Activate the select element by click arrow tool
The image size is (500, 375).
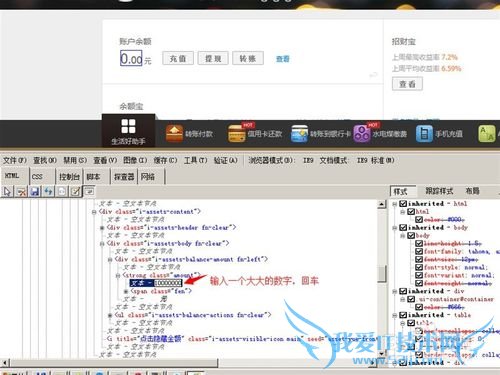[7, 191]
